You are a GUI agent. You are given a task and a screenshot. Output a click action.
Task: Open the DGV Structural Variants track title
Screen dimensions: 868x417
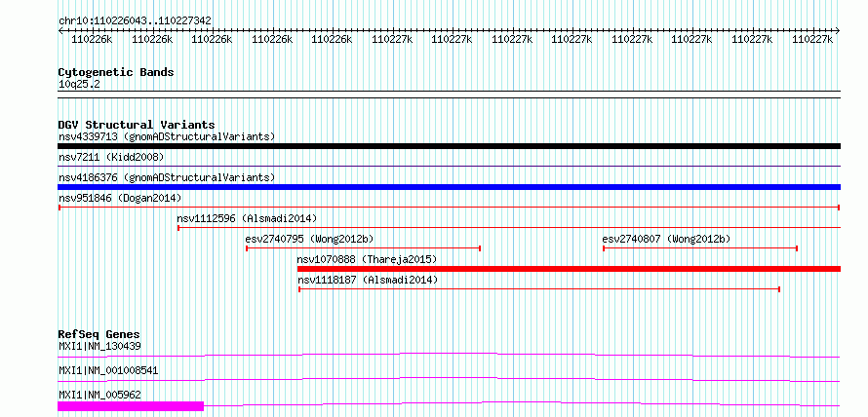click(x=137, y=125)
